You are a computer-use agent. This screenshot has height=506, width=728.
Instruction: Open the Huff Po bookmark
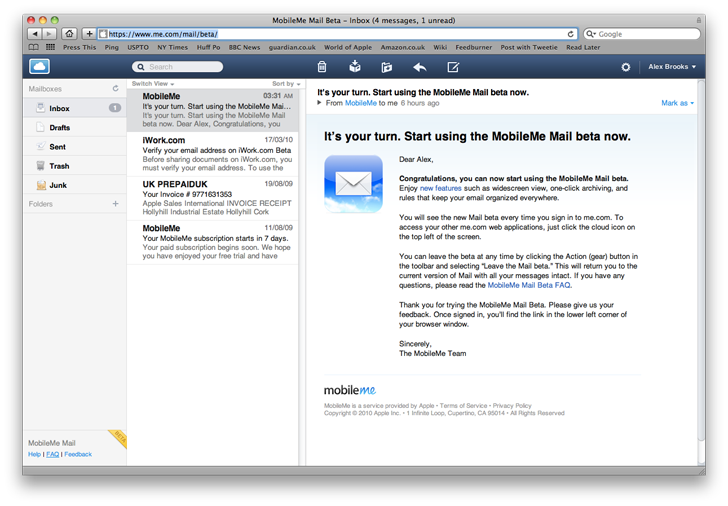[x=208, y=47]
